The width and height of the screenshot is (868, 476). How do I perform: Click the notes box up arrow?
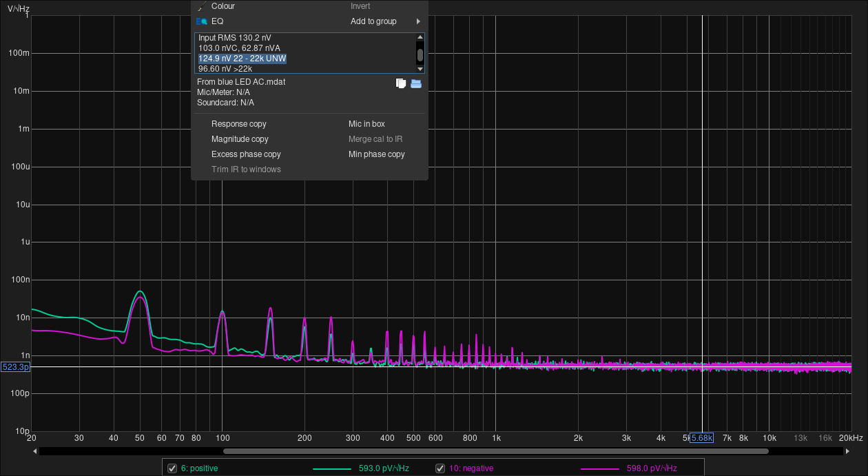pyautogui.click(x=420, y=37)
